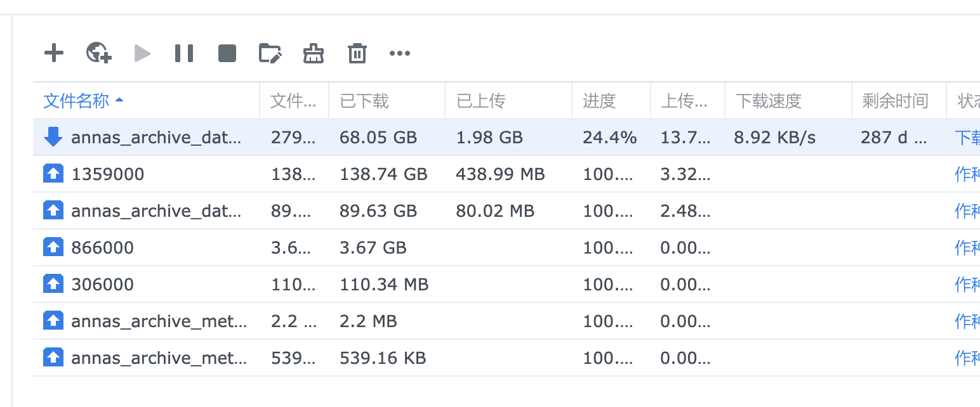Select the 866000 seeding task

[x=103, y=248]
